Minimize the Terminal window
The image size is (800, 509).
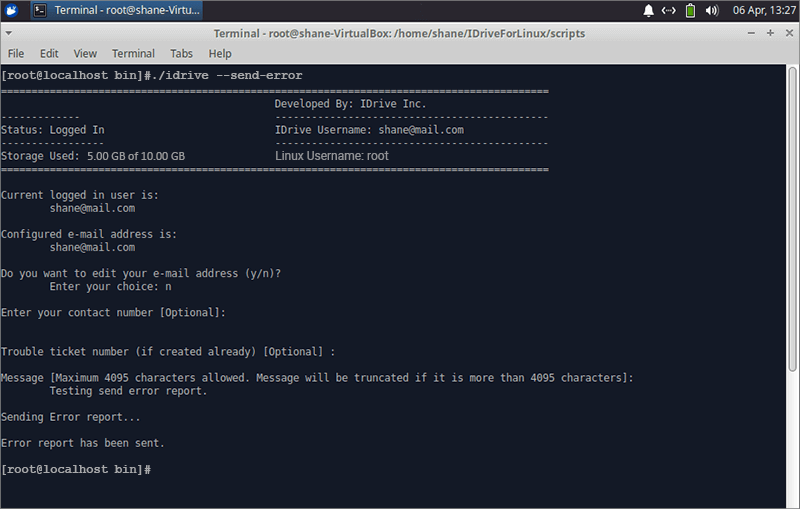click(x=751, y=33)
